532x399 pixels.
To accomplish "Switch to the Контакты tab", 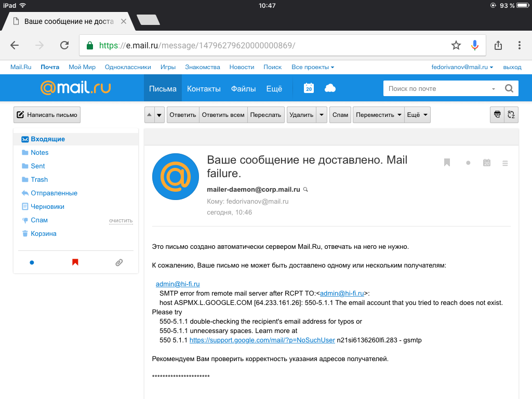I will coord(204,88).
